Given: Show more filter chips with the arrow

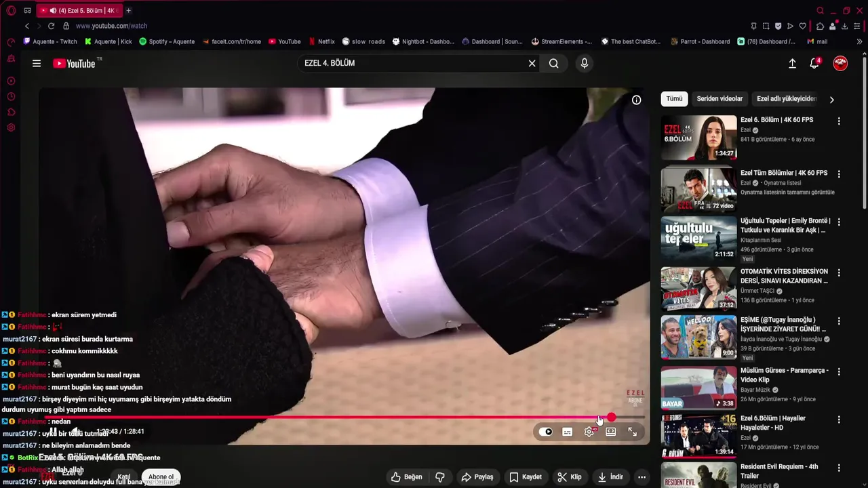Looking at the screenshot, I should [x=831, y=100].
